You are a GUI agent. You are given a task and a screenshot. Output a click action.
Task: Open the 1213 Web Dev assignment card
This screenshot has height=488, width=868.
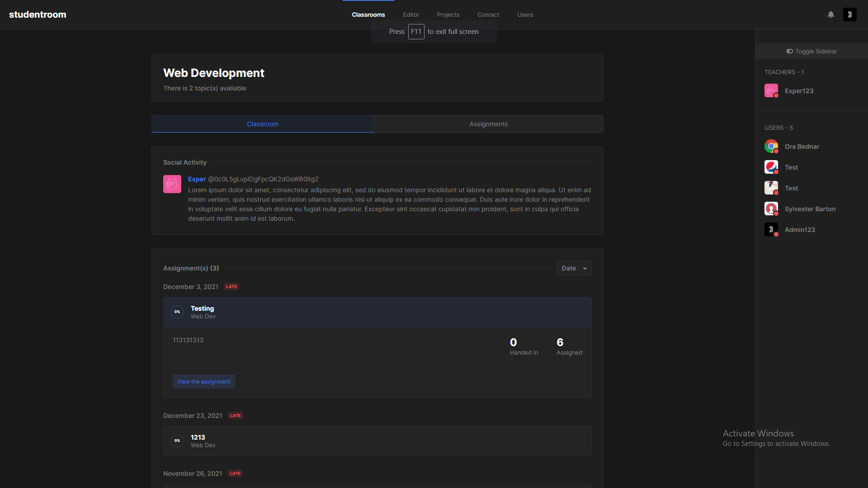tap(377, 441)
